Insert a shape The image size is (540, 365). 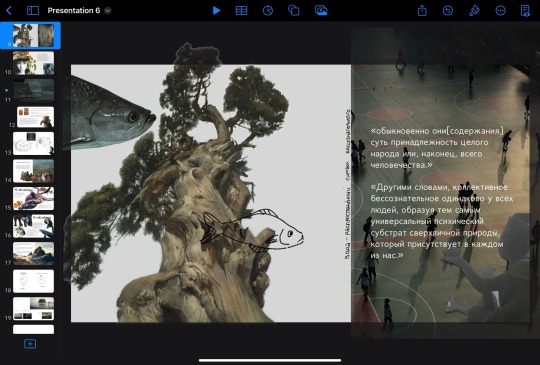(x=294, y=11)
